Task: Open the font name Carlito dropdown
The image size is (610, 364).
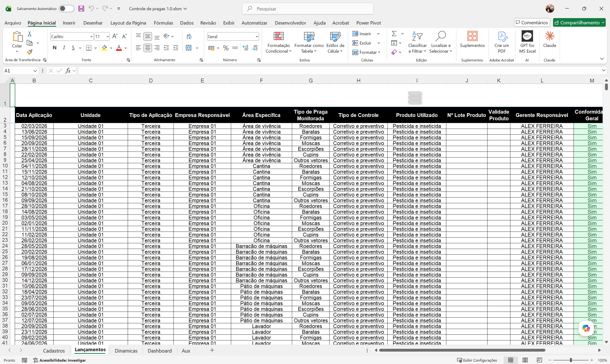Action: [91, 36]
